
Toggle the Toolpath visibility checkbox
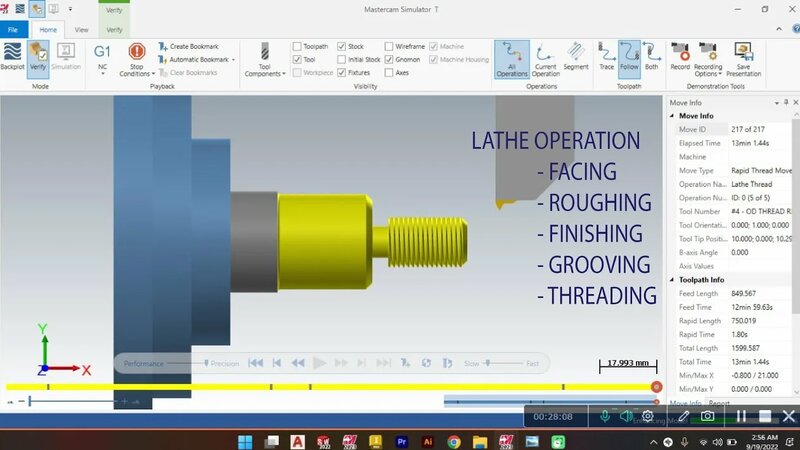[x=297, y=46]
